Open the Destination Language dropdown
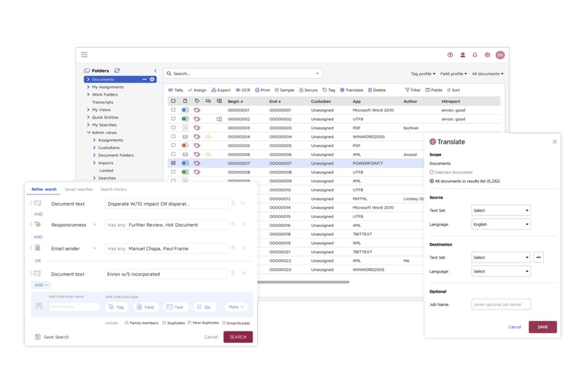The width and height of the screenshot is (588, 392). click(501, 271)
